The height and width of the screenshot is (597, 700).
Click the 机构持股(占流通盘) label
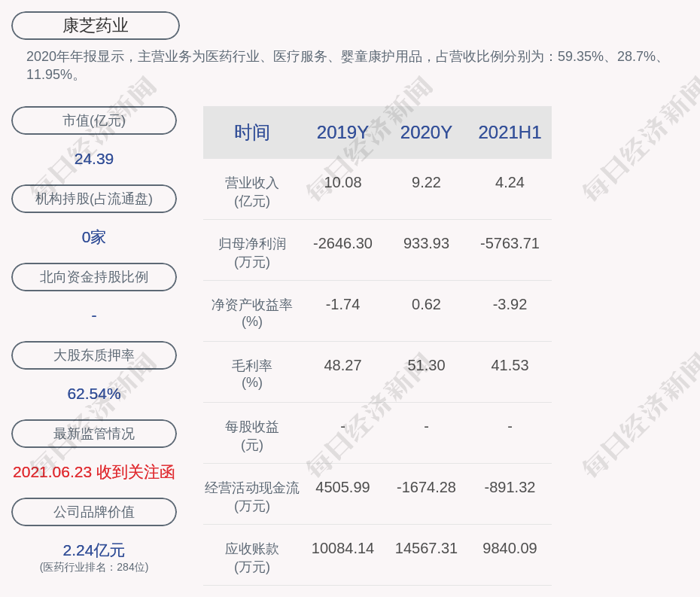pyautogui.click(x=94, y=199)
